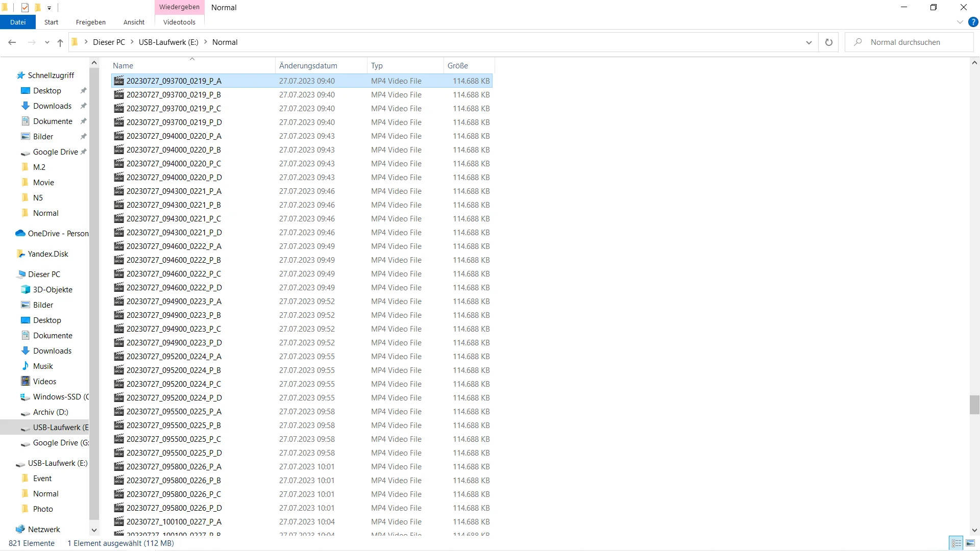Open Google Drive shortcut in Schnellzugriff

55,152
